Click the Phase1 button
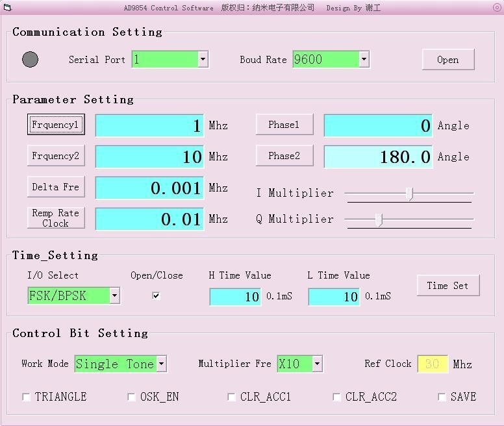This screenshot has width=504, height=426. pyautogui.click(x=284, y=124)
